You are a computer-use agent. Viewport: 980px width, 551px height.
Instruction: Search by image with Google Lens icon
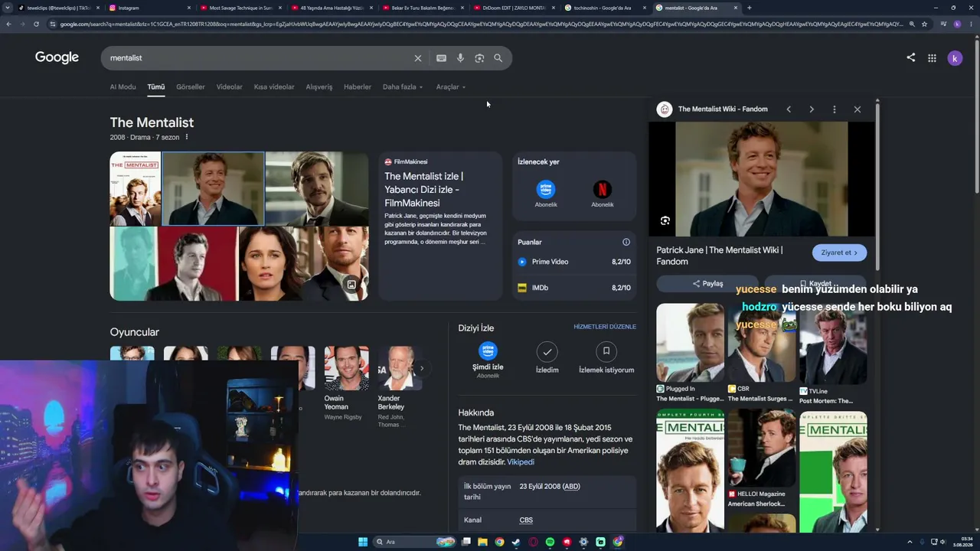(x=479, y=58)
